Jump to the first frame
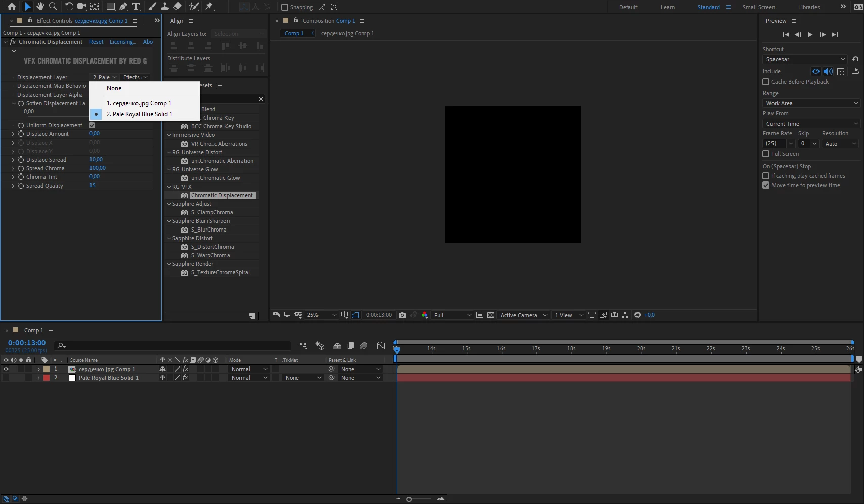Image resolution: width=864 pixels, height=504 pixels. (786, 34)
